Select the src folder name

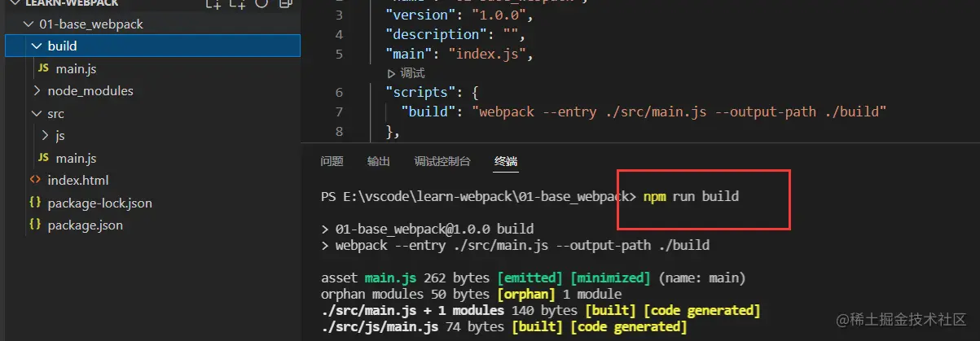[55, 114]
